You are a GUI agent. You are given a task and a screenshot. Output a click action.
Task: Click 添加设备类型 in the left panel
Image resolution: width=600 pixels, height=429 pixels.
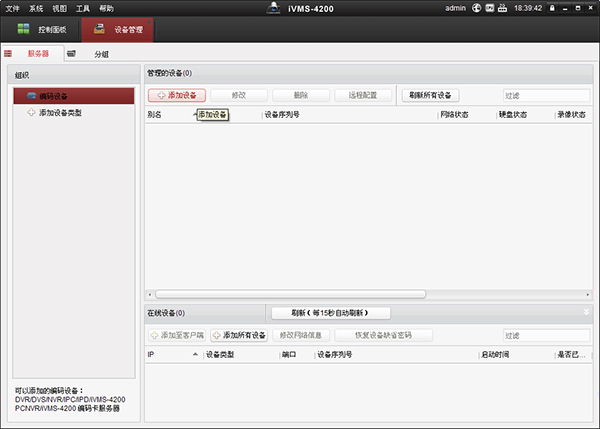tap(60, 113)
